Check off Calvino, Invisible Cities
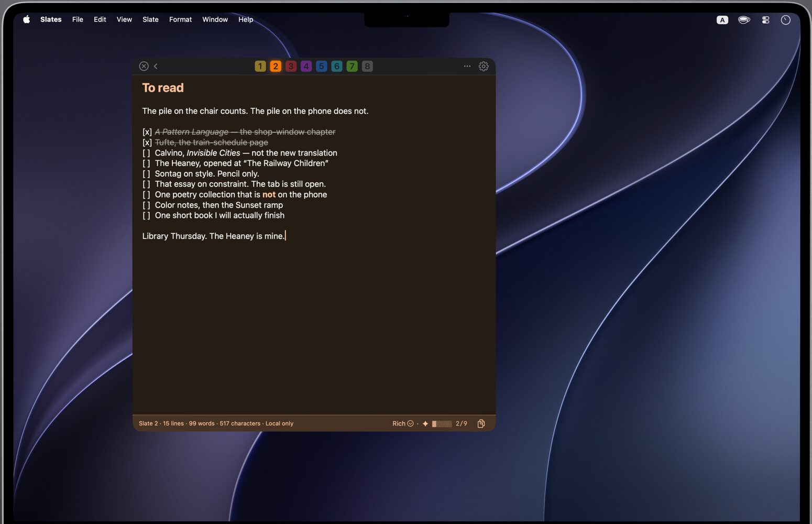 coord(146,153)
